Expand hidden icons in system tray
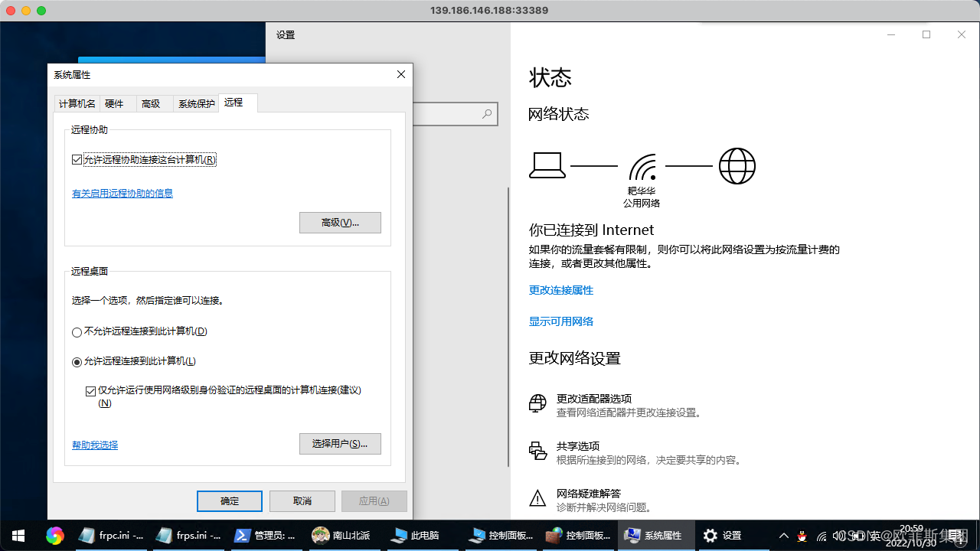The image size is (980, 551). tap(783, 536)
